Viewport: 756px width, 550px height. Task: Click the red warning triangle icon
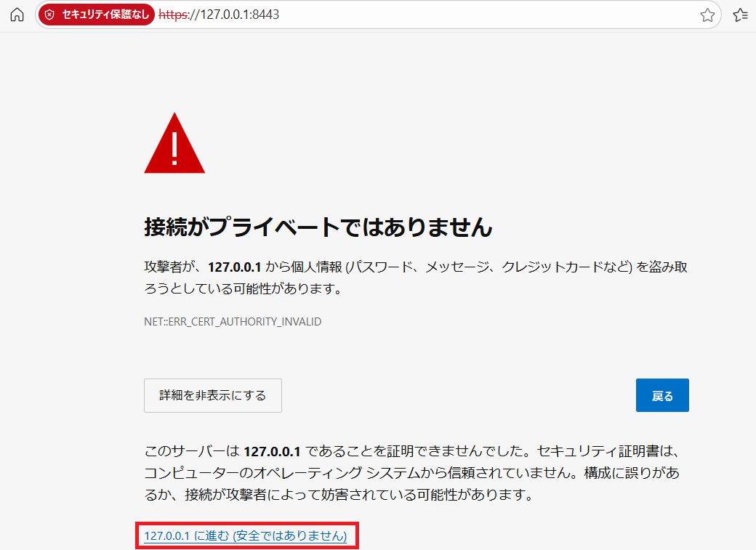174,145
